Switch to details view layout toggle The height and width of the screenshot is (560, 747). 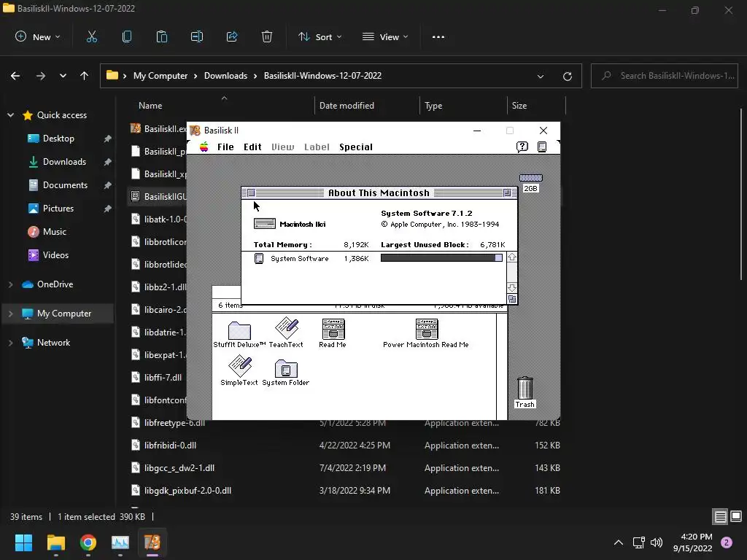coord(720,517)
